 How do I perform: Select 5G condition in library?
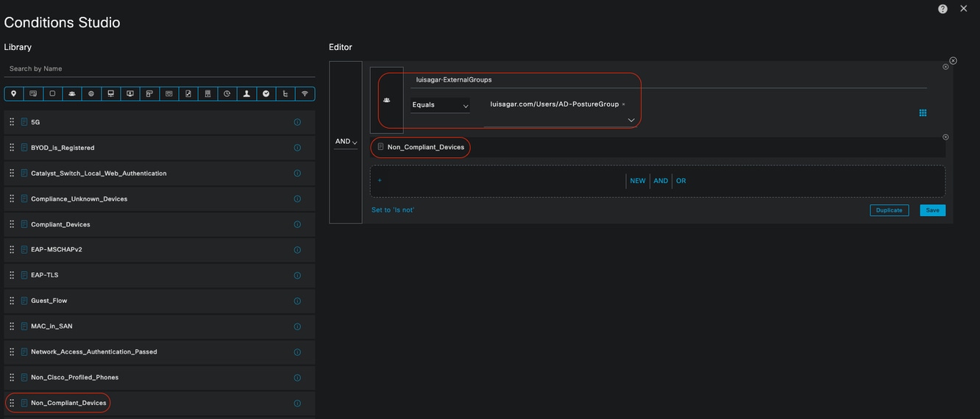[159, 122]
